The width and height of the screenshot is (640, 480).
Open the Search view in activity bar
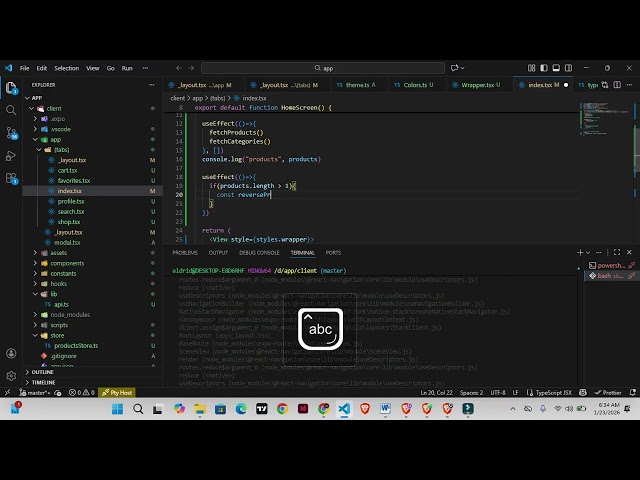pyautogui.click(x=11, y=110)
